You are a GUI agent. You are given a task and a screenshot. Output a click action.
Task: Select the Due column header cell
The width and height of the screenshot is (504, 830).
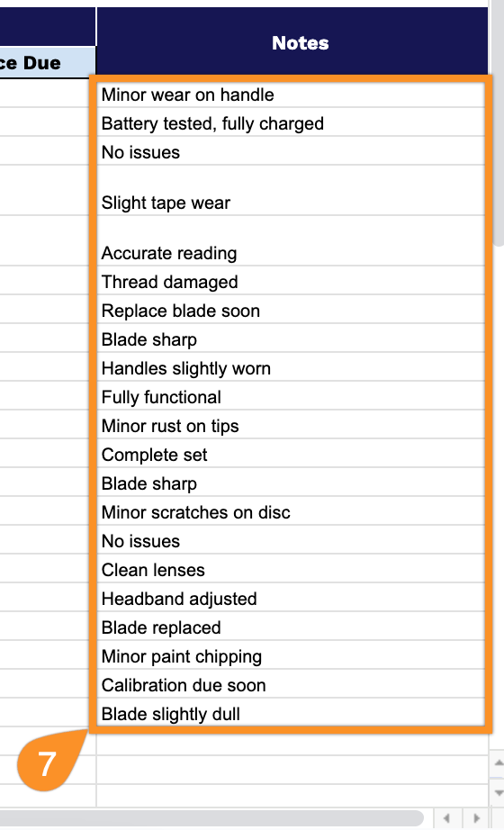[x=48, y=62]
